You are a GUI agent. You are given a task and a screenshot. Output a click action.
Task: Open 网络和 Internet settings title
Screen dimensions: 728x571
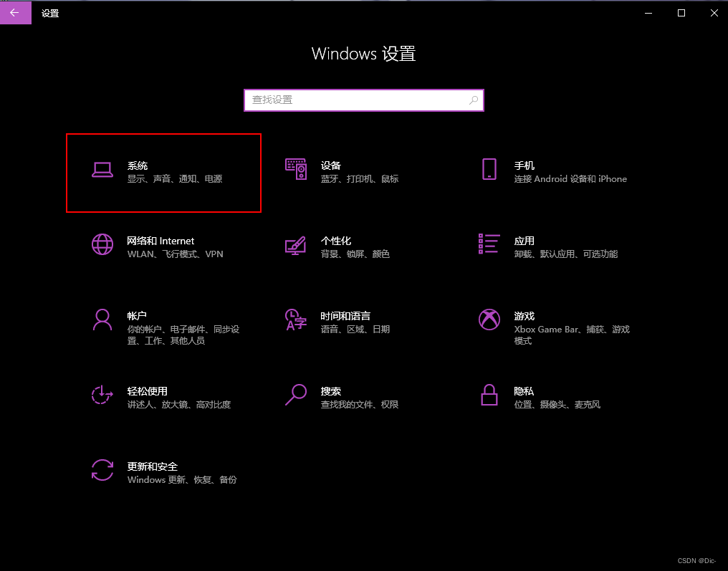[x=161, y=241]
